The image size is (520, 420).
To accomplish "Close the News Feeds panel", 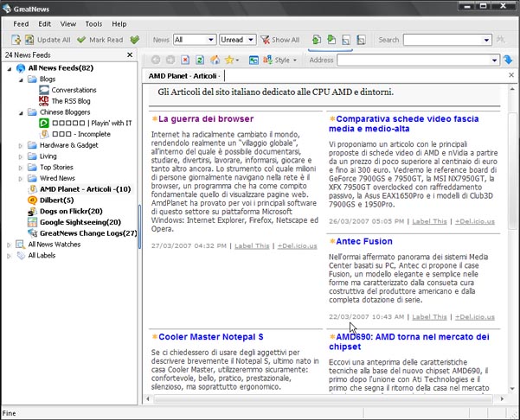I will point(130,54).
